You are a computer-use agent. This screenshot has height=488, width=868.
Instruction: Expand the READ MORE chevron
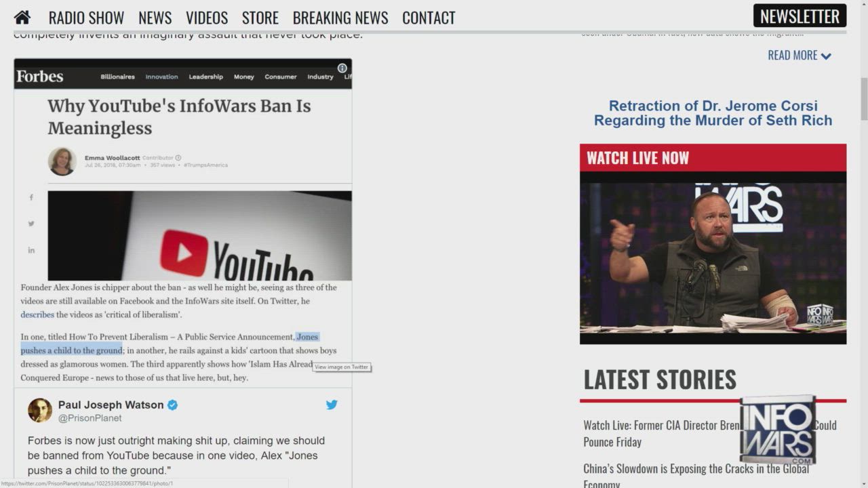[x=826, y=56]
